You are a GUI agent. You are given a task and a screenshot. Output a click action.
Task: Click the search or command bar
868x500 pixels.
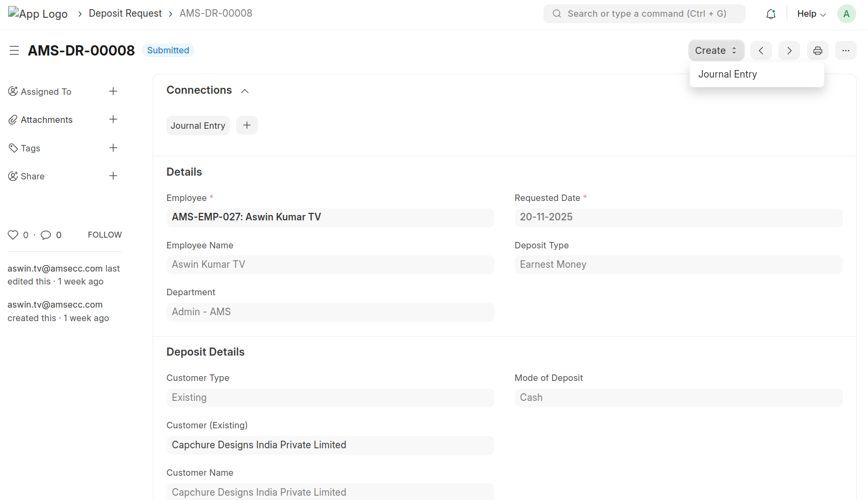644,14
